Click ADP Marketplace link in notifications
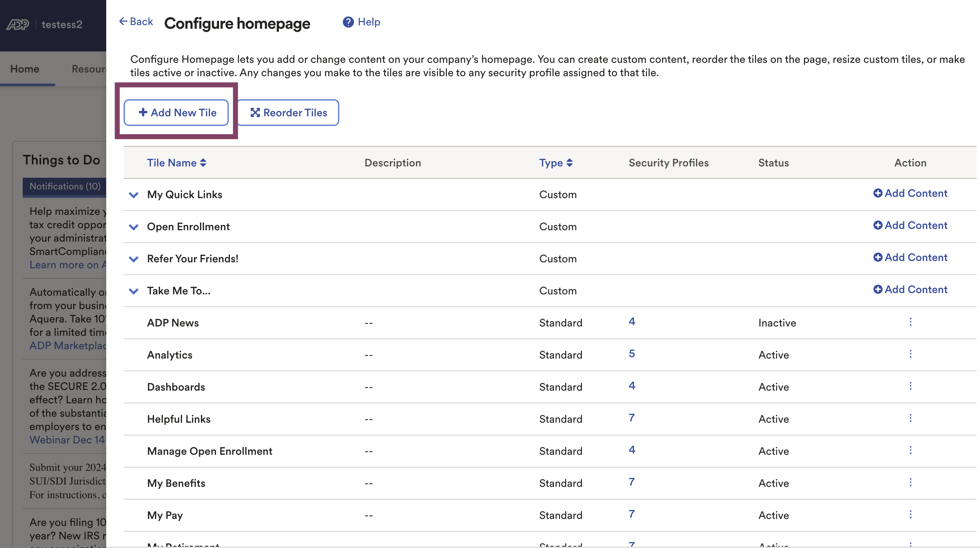The image size is (980, 548). tap(68, 346)
